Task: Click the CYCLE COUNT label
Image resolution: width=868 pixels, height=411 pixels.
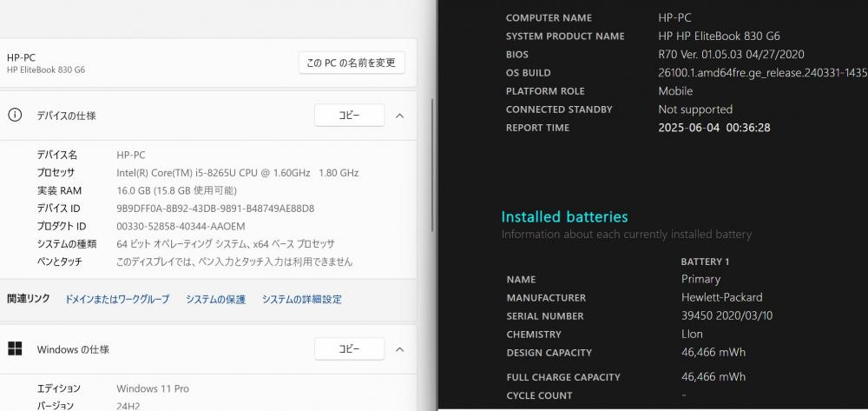Action: pyautogui.click(x=539, y=395)
